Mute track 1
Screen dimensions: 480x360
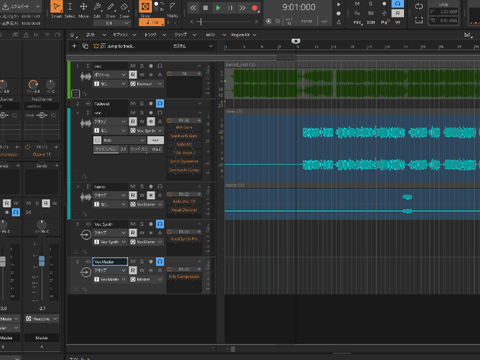(133, 66)
